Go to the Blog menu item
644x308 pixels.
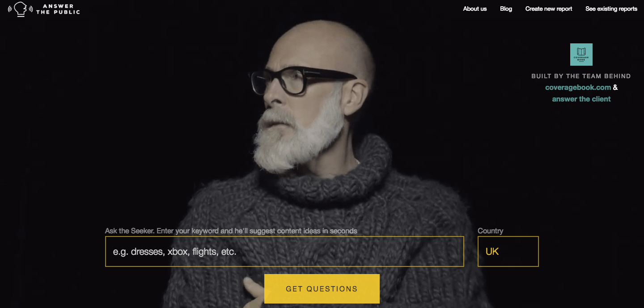point(506,9)
